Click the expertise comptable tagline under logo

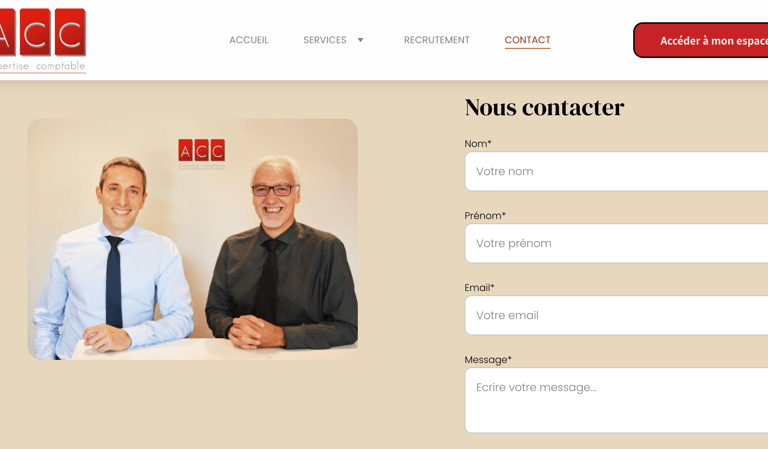43,66
